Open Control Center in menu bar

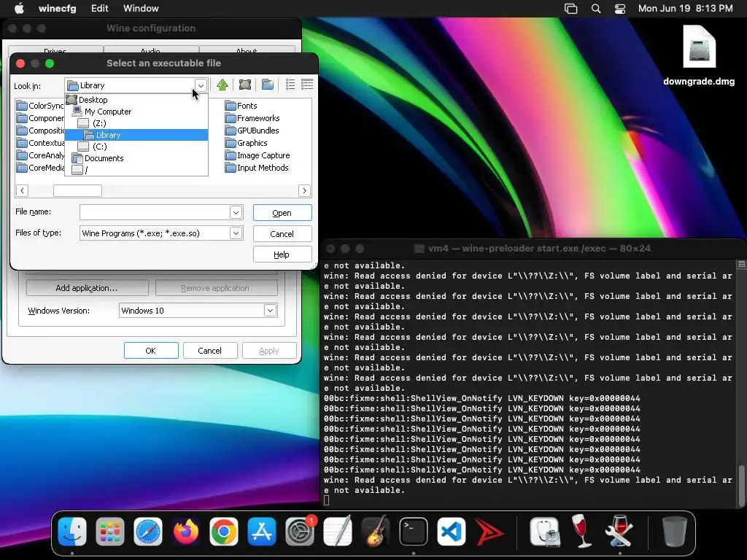coord(620,8)
